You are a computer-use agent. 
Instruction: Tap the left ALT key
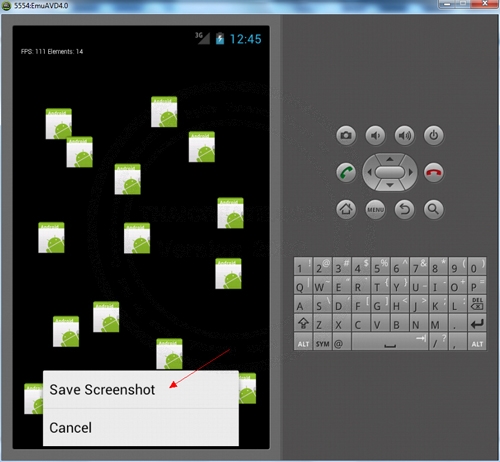(303, 342)
